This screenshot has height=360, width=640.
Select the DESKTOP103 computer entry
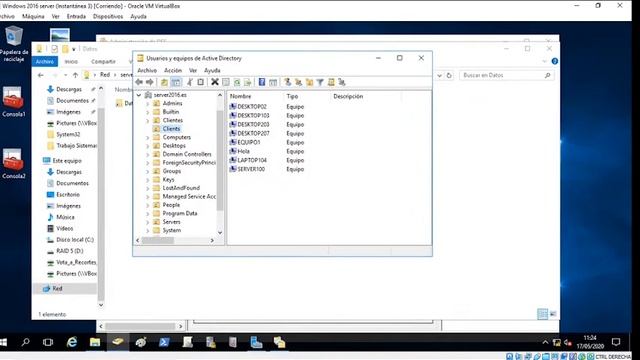[253, 116]
